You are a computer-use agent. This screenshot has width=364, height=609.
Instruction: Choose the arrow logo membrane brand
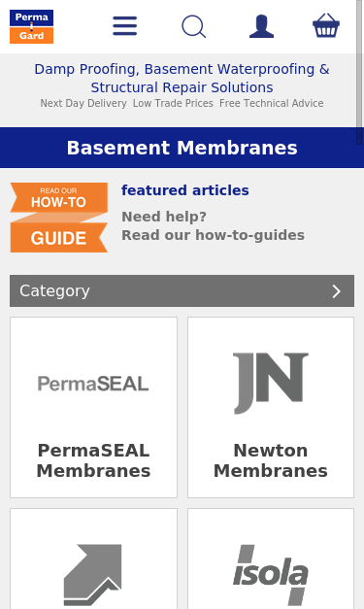click(93, 575)
